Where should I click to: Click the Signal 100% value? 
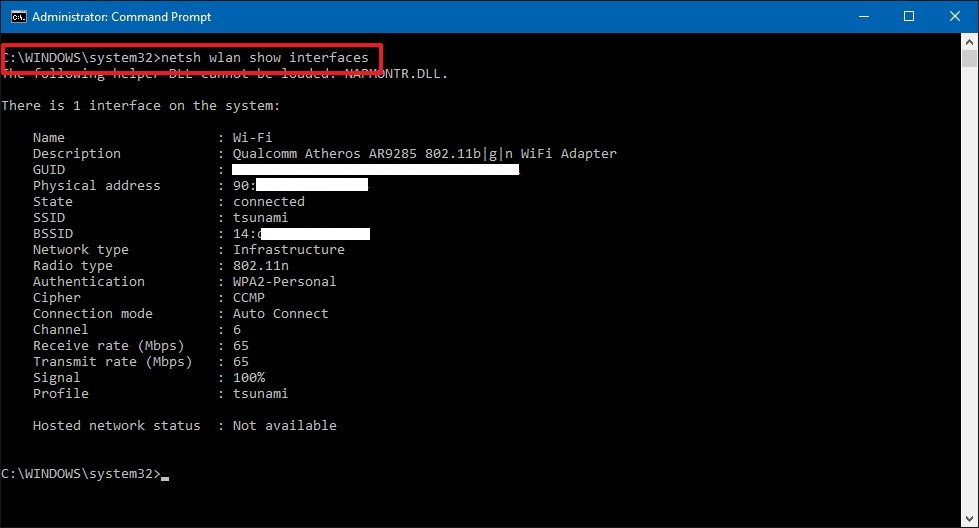coord(248,378)
